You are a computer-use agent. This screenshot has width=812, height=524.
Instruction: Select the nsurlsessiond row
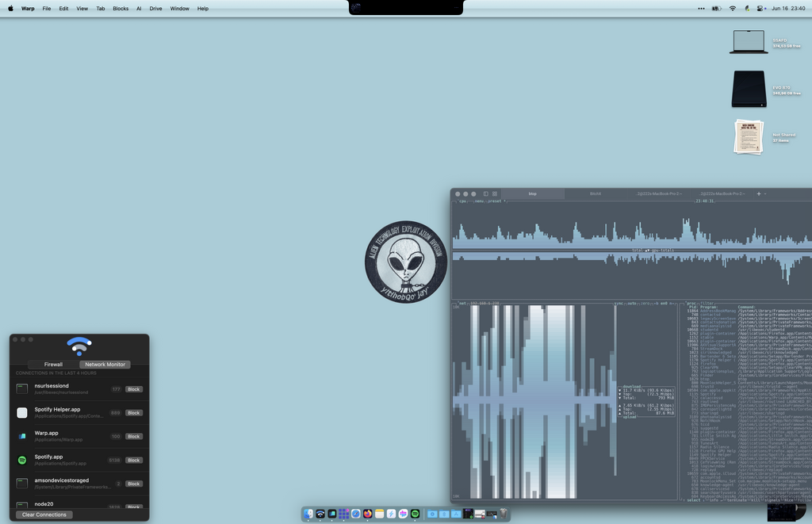coord(79,389)
